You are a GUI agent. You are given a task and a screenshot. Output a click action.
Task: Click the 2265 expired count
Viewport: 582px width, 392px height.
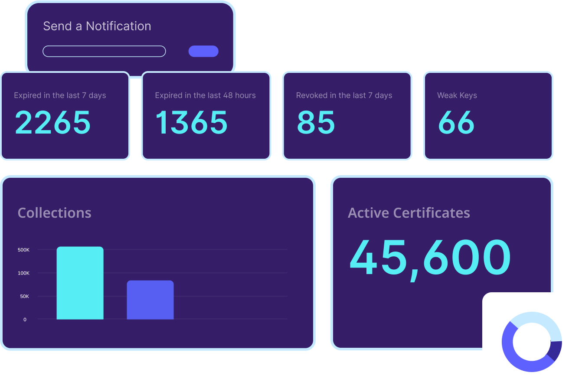[x=52, y=122]
